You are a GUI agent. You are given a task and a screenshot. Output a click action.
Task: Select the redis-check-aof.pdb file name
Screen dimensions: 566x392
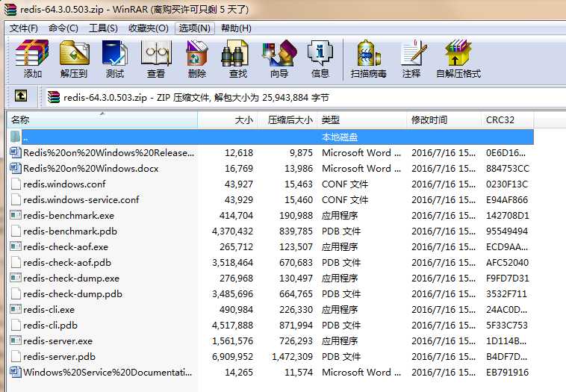point(67,262)
